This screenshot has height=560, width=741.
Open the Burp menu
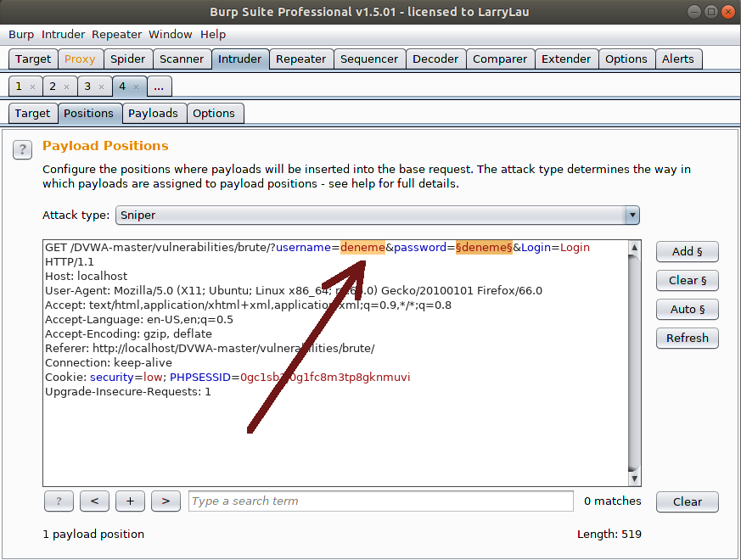(x=21, y=35)
